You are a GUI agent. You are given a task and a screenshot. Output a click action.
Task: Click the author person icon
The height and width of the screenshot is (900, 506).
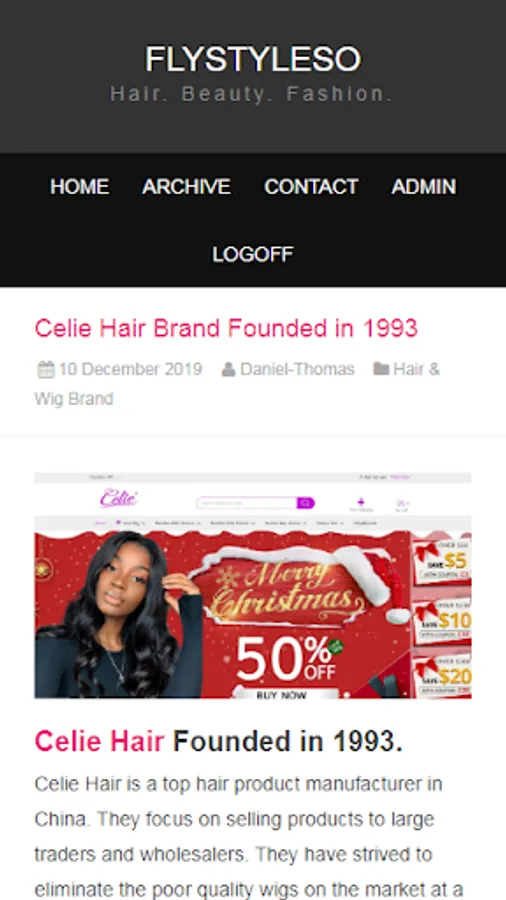pos(228,369)
